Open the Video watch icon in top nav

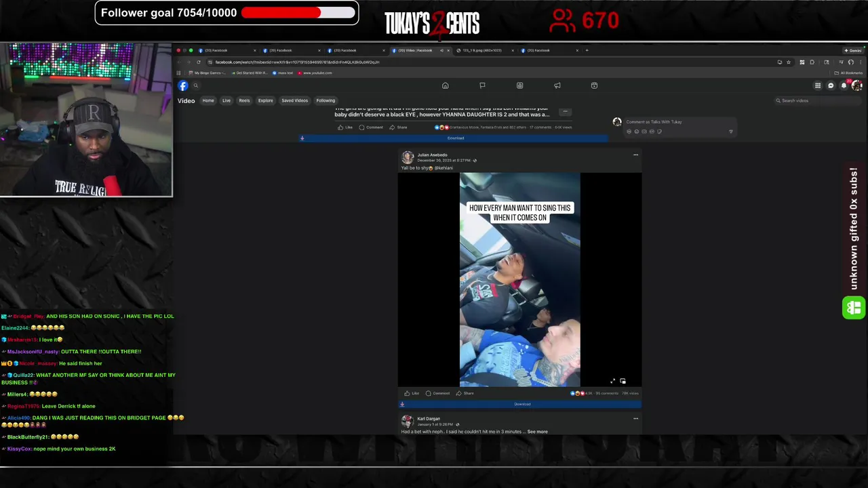point(519,85)
